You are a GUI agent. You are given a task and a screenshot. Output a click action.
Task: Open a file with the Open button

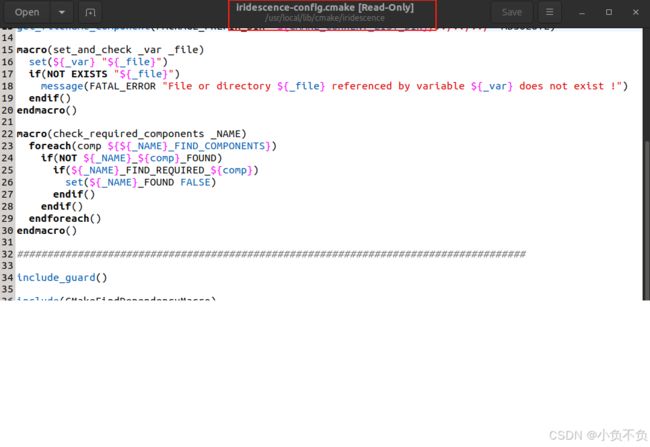(27, 12)
